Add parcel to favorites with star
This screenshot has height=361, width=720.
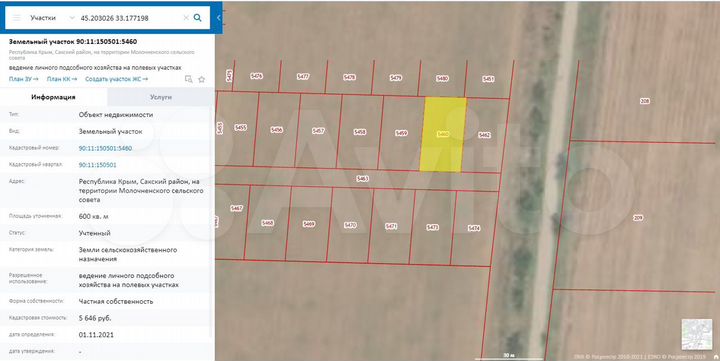point(201,79)
